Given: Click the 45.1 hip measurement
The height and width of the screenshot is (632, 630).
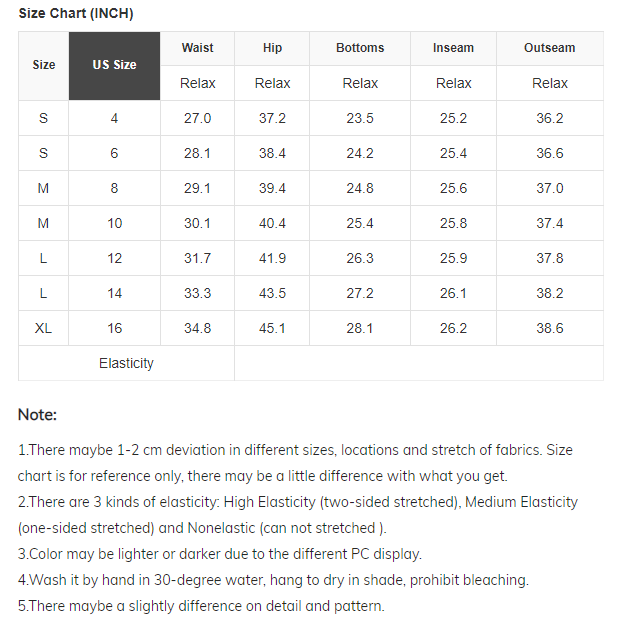Looking at the screenshot, I should coord(272,328).
